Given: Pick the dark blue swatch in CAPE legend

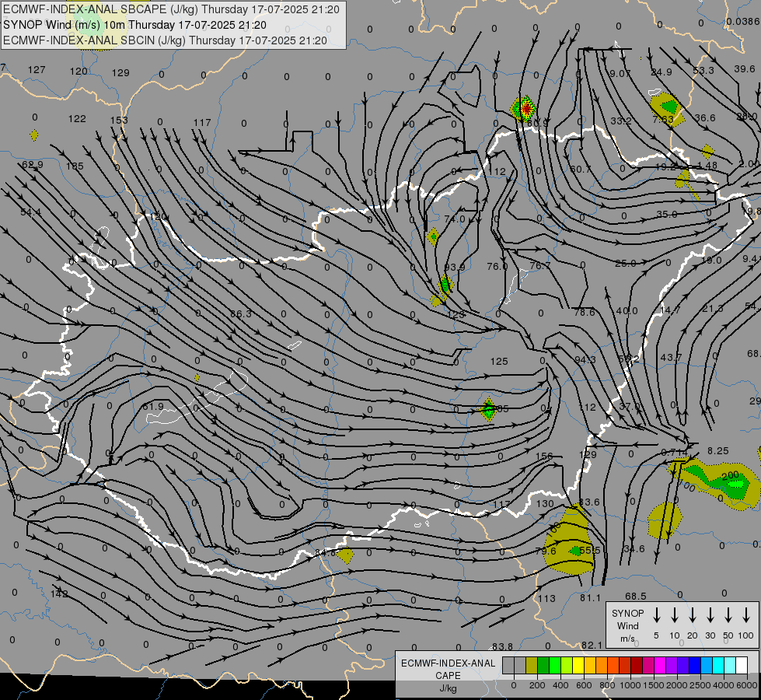Looking at the screenshot, I should tap(695, 665).
